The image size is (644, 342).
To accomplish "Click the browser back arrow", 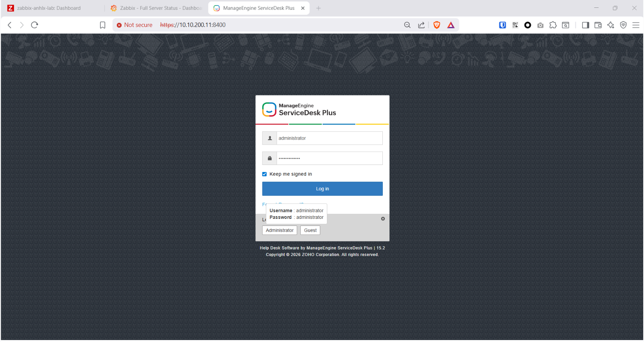I will click(x=10, y=25).
